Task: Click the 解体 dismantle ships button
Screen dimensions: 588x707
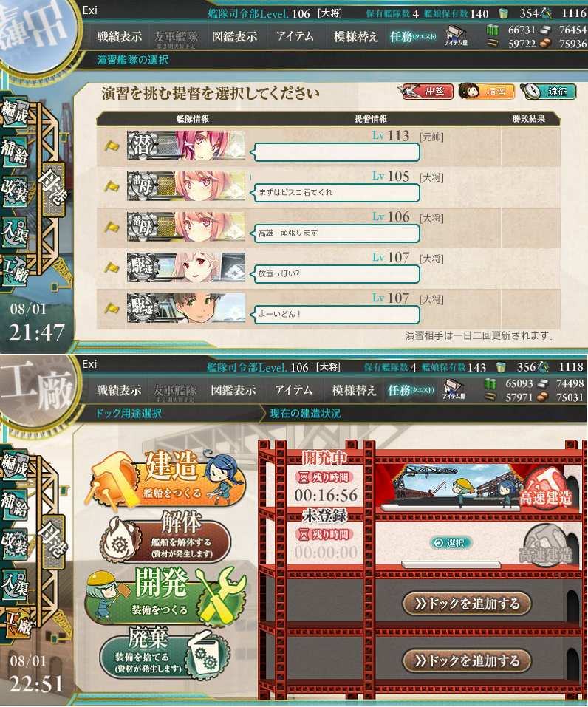Action: pyautogui.click(x=166, y=538)
